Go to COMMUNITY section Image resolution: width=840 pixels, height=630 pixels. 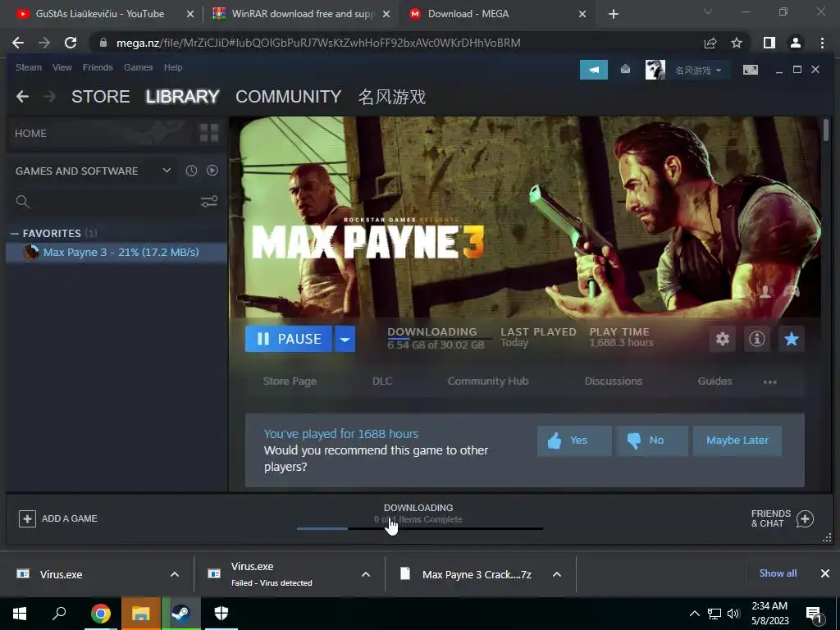[288, 97]
